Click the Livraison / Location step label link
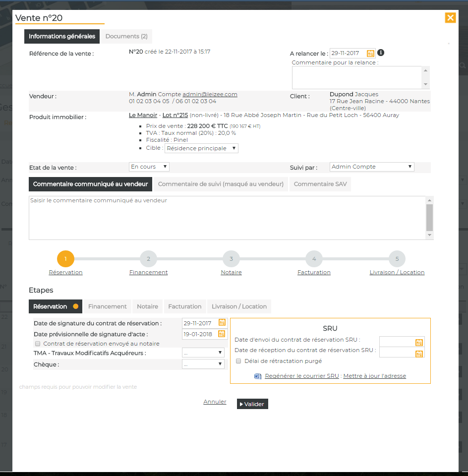Image resolution: width=468 pixels, height=476 pixels. click(x=397, y=272)
